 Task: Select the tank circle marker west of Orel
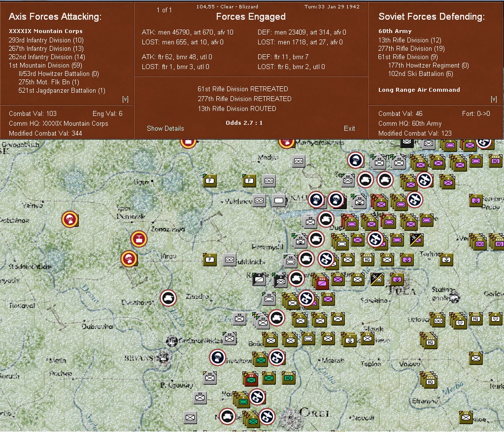[227, 417]
